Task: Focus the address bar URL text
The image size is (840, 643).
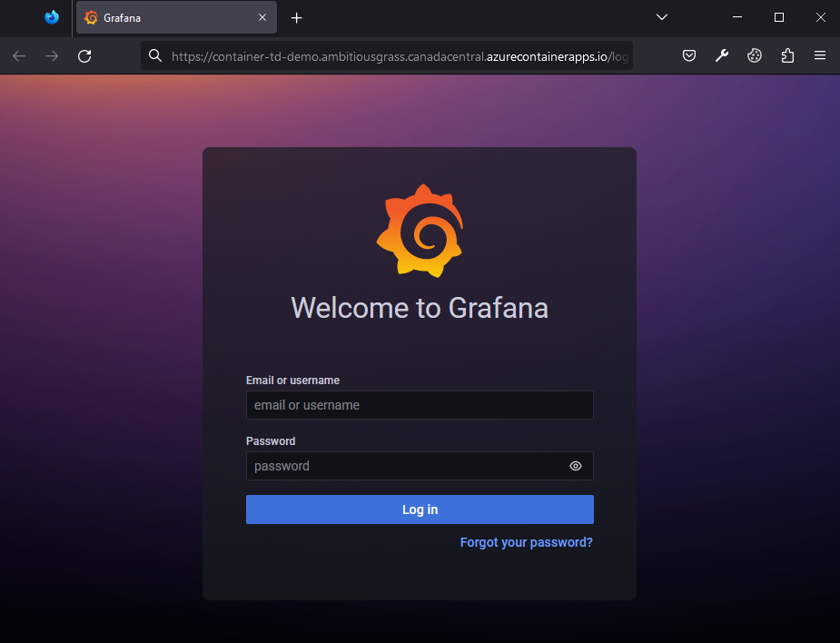Action: (400, 56)
